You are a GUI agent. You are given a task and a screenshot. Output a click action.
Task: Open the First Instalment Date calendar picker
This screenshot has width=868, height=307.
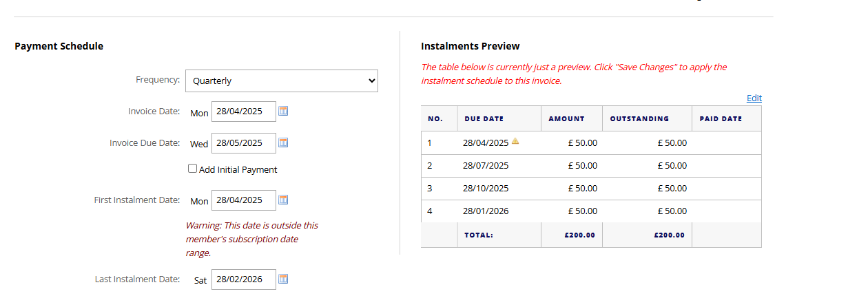[x=283, y=200]
